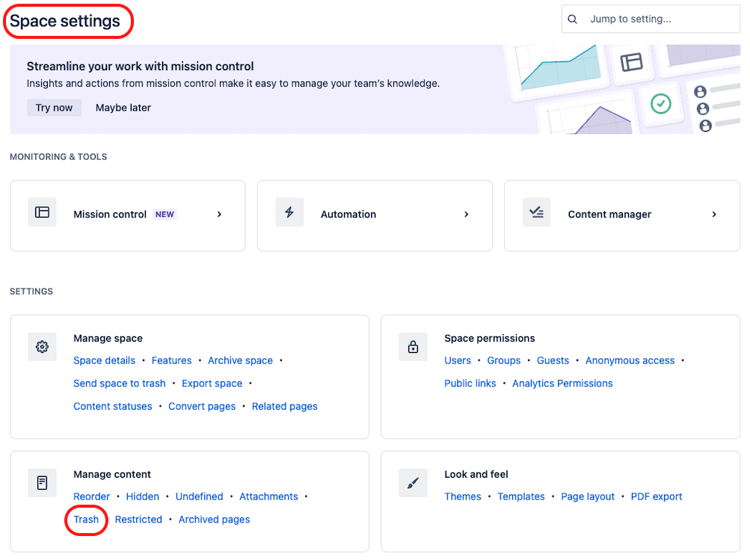Click the Mission control panel icon

point(42,212)
